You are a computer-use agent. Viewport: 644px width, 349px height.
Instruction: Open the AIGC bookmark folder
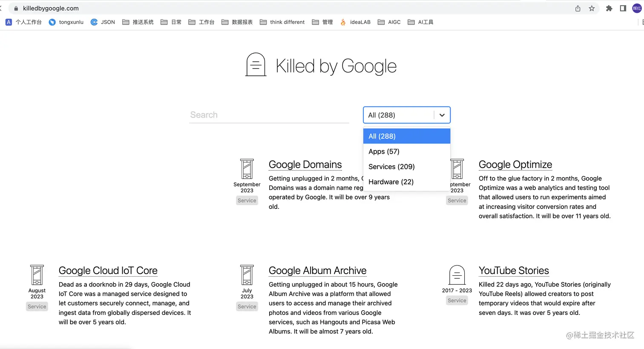[x=389, y=22]
